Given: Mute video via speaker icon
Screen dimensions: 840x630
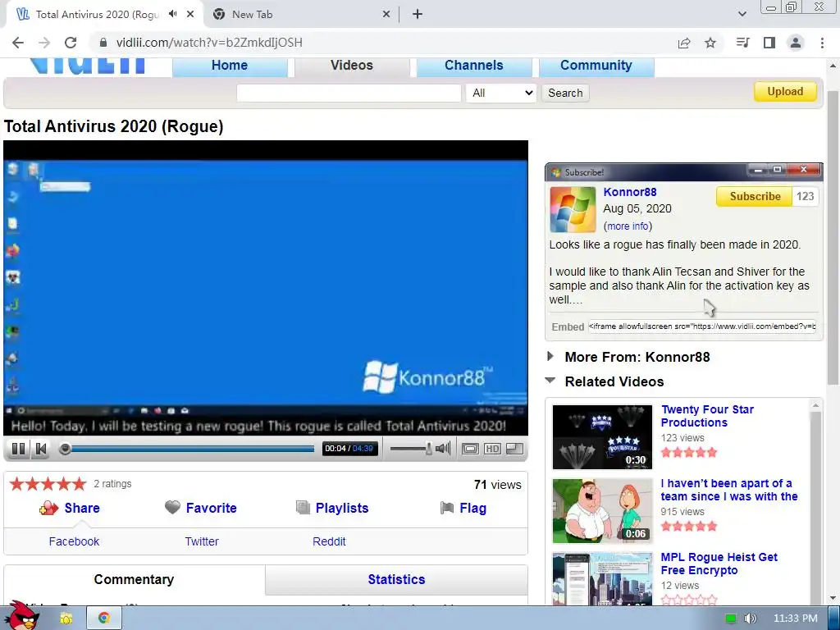Looking at the screenshot, I should click(x=443, y=449).
